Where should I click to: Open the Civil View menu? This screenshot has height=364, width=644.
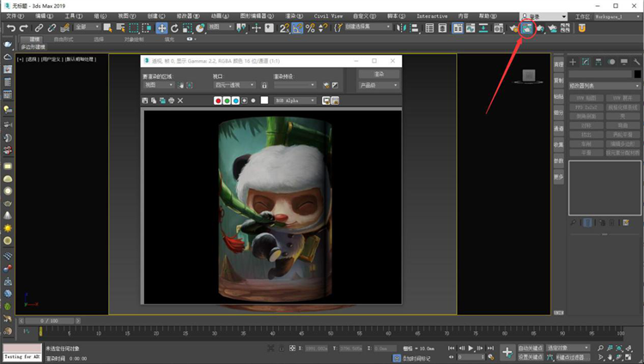click(x=328, y=16)
